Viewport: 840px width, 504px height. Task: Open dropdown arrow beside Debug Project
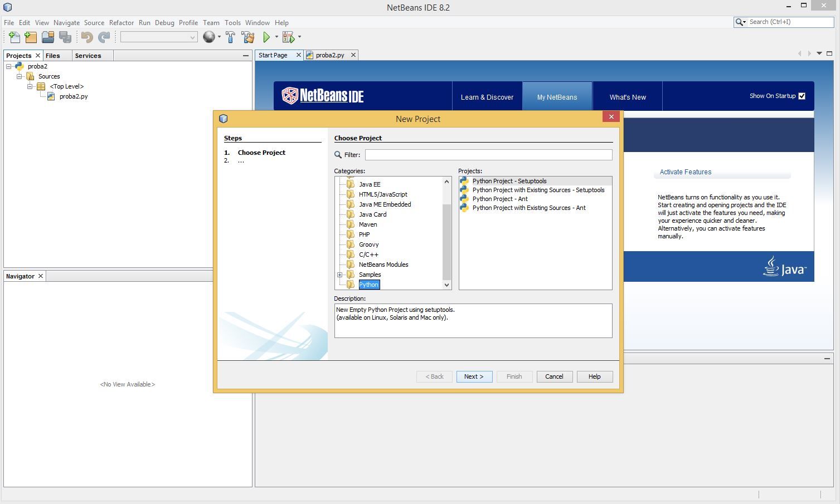click(299, 37)
